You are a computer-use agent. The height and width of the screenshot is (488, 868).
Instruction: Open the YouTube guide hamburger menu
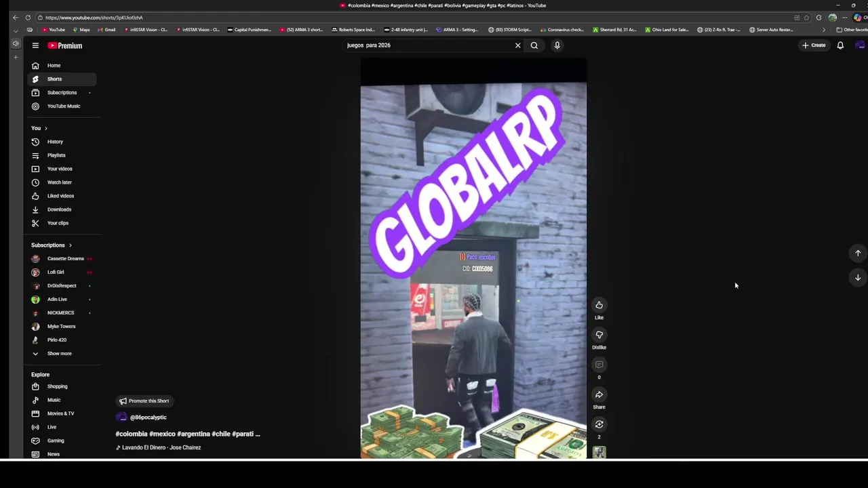35,45
